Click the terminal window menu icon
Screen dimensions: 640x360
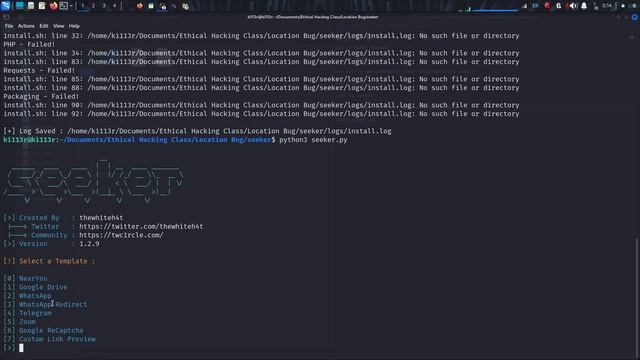coord(6,17)
